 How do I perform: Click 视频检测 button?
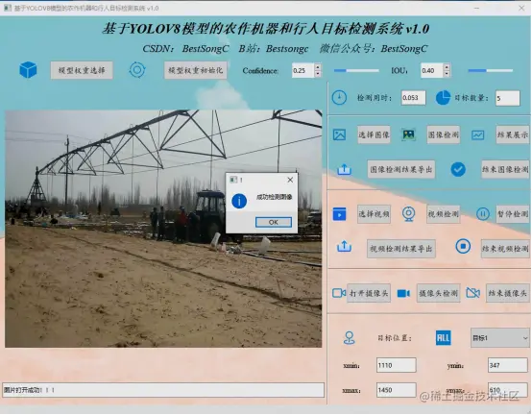coord(443,214)
